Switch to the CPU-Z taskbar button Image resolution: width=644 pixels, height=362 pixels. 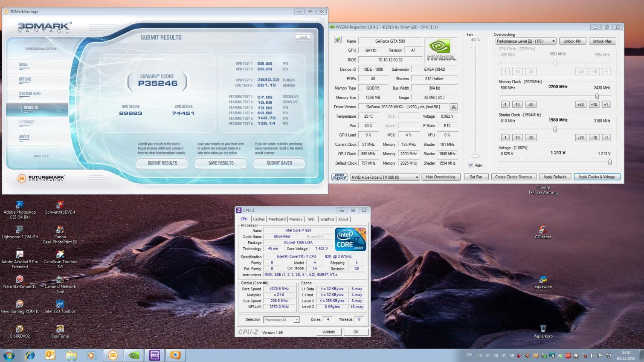[154, 355]
